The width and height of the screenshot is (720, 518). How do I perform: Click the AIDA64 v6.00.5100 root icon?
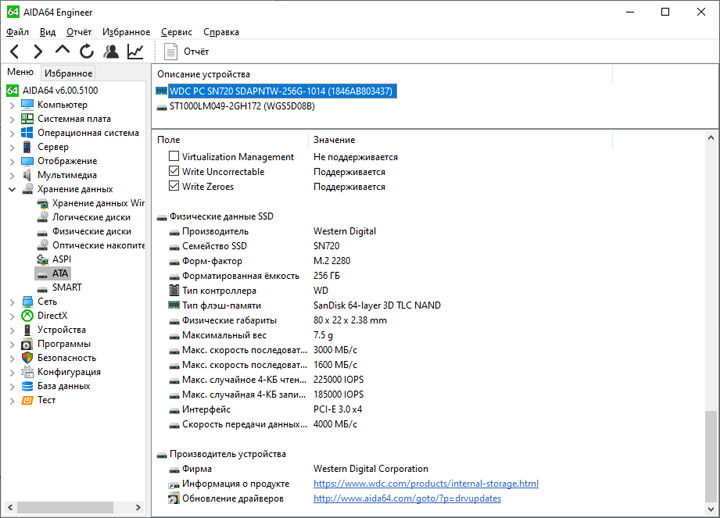click(13, 90)
